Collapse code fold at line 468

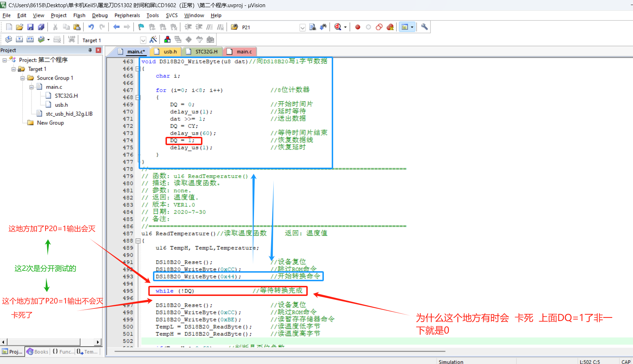tap(138, 97)
